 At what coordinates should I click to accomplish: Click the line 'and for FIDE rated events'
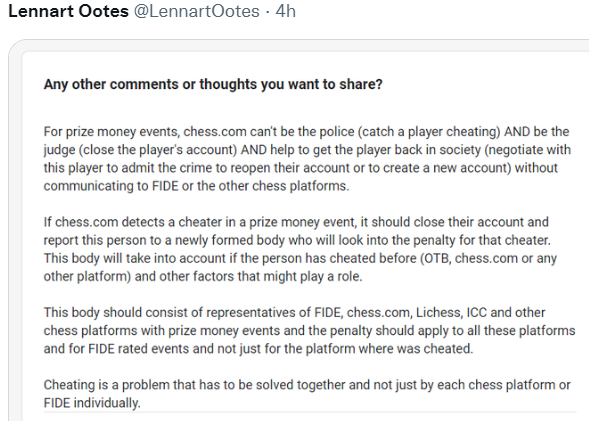coord(258,349)
